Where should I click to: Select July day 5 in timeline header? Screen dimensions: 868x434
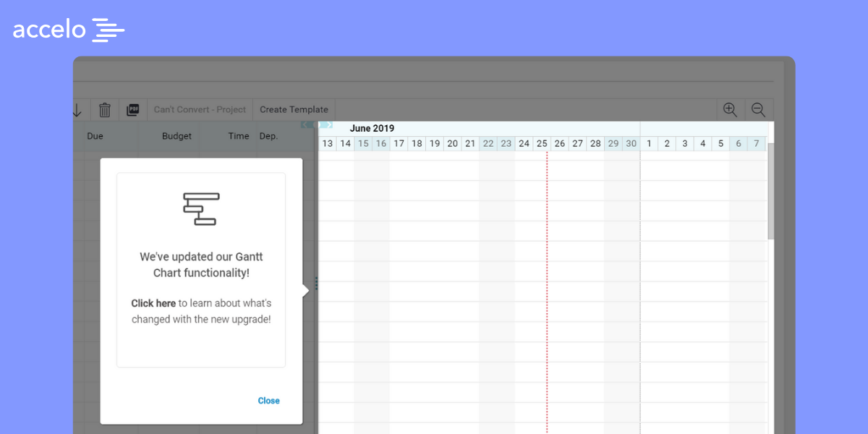(720, 143)
